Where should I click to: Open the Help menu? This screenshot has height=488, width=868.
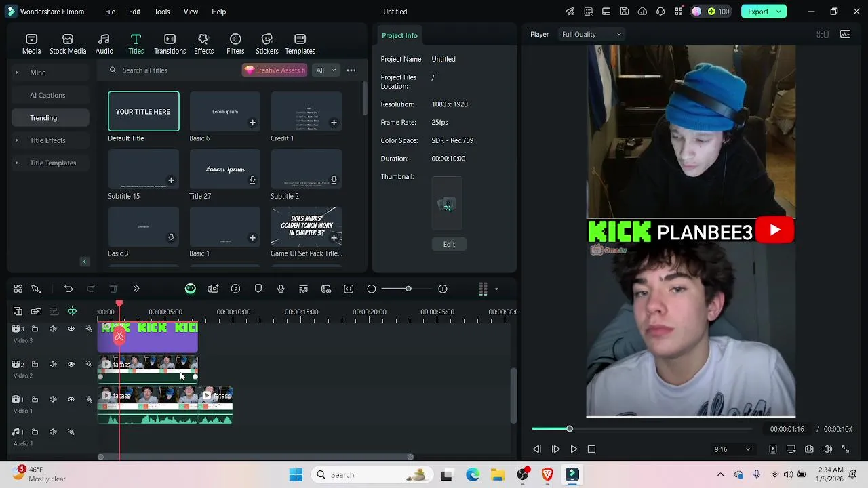coord(218,12)
